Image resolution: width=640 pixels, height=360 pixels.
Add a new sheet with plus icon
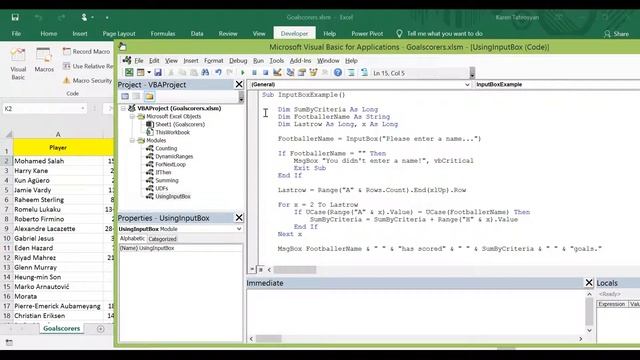pyautogui.click(x=100, y=329)
